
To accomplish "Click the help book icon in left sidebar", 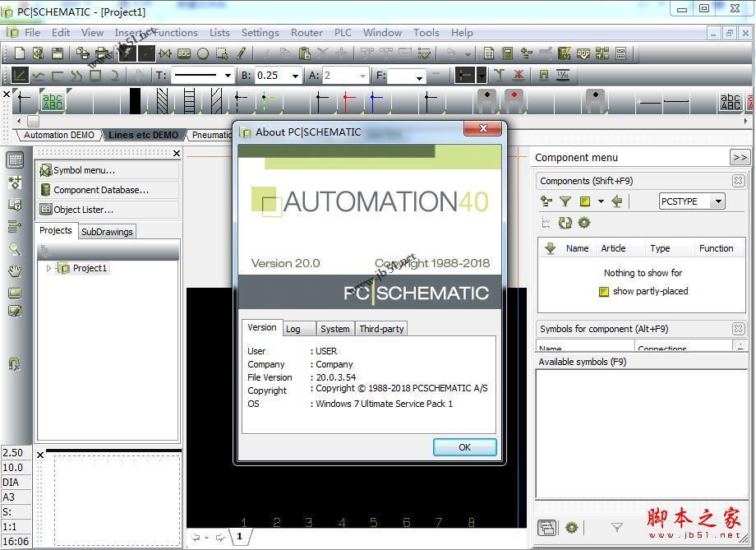I will (x=15, y=205).
